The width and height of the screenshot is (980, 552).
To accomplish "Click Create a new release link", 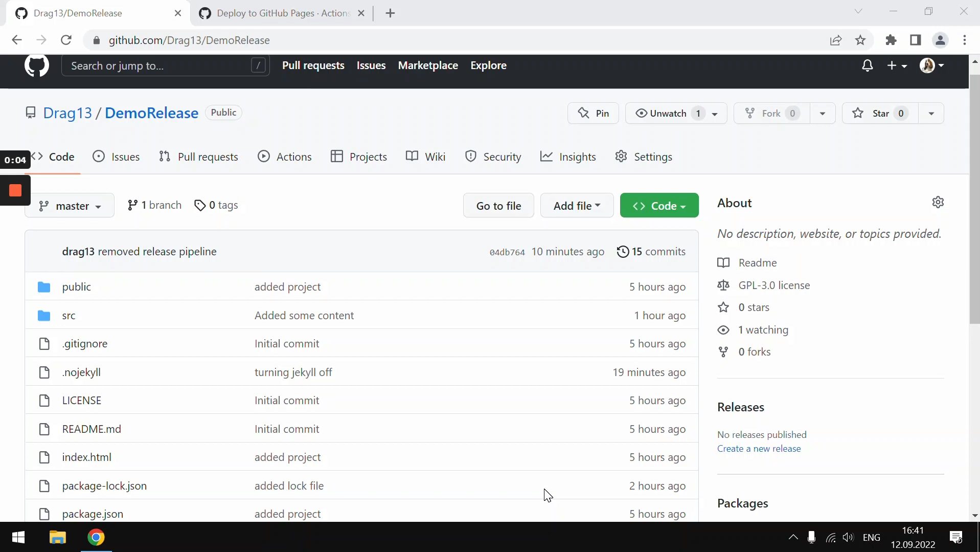I will pos(759,449).
